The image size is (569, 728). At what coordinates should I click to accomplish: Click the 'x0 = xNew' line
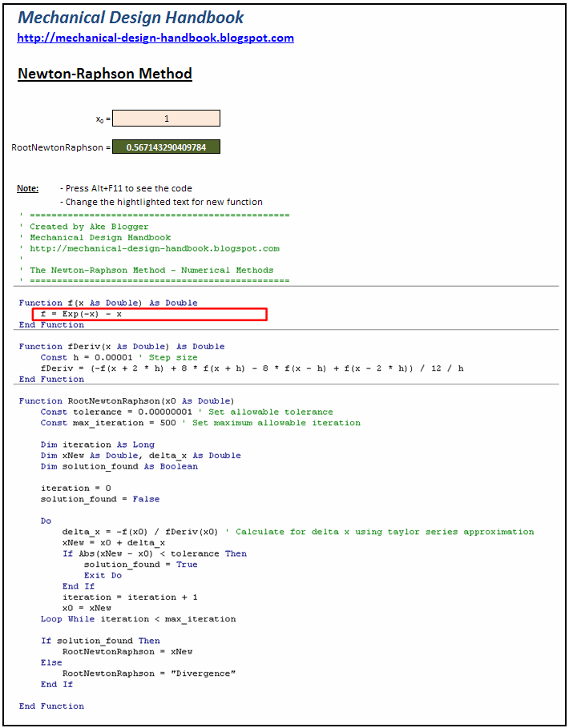tap(87, 608)
